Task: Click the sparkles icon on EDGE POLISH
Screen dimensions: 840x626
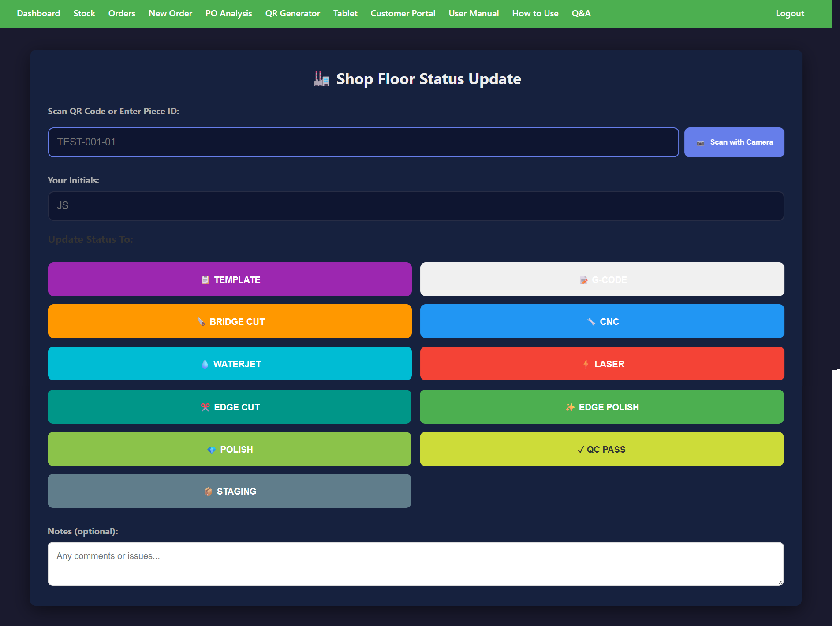Action: [x=570, y=407]
